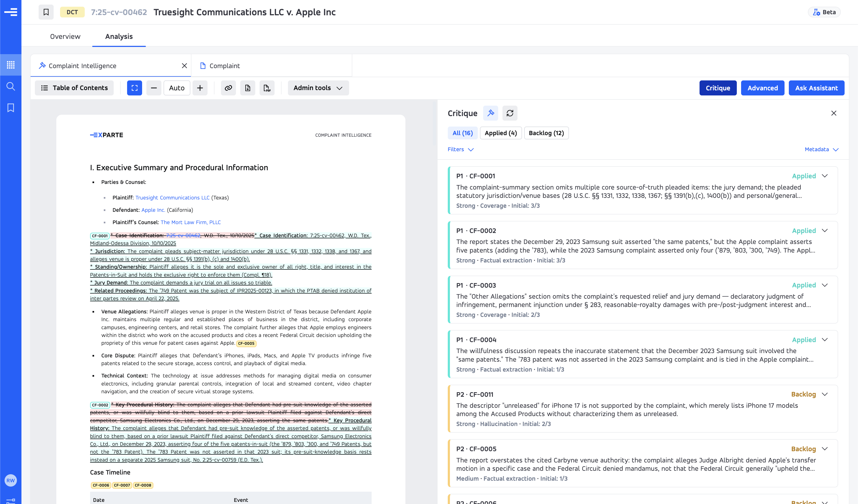
Task: Click the Auto zoom level field
Action: (x=177, y=88)
